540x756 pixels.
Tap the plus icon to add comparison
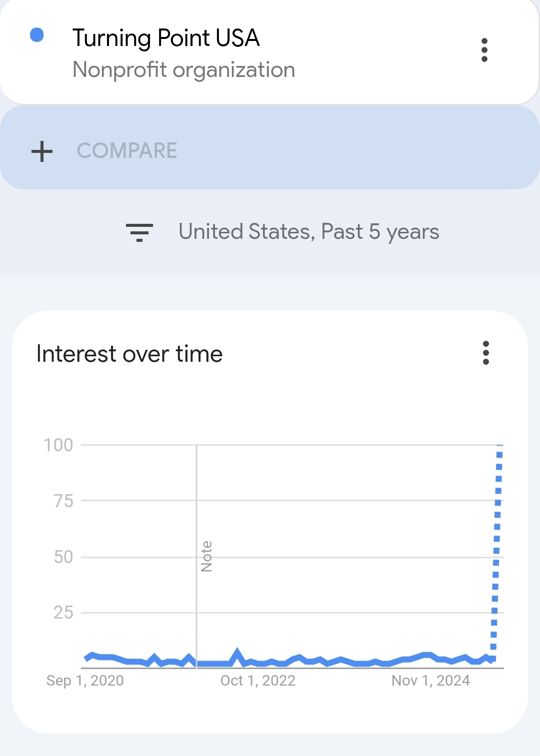(x=42, y=151)
